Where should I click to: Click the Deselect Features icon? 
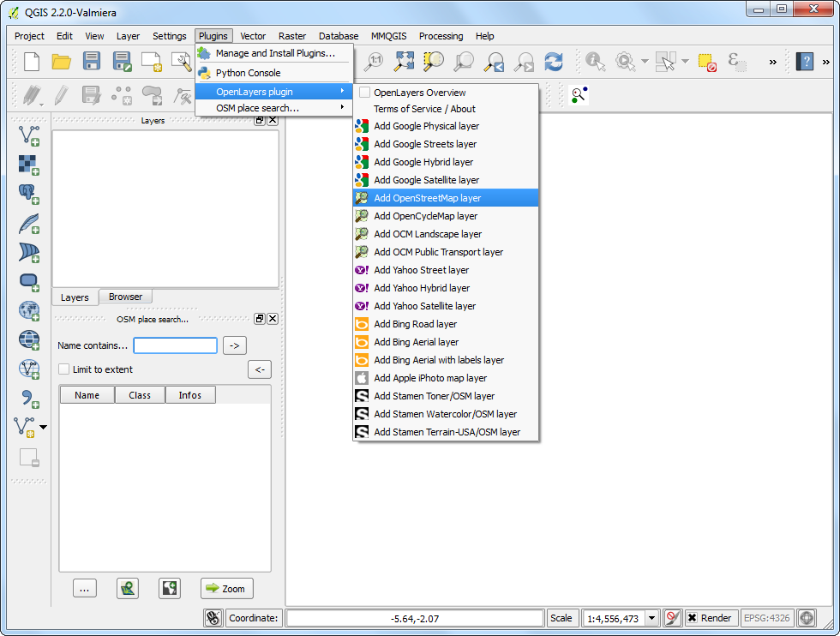[707, 63]
